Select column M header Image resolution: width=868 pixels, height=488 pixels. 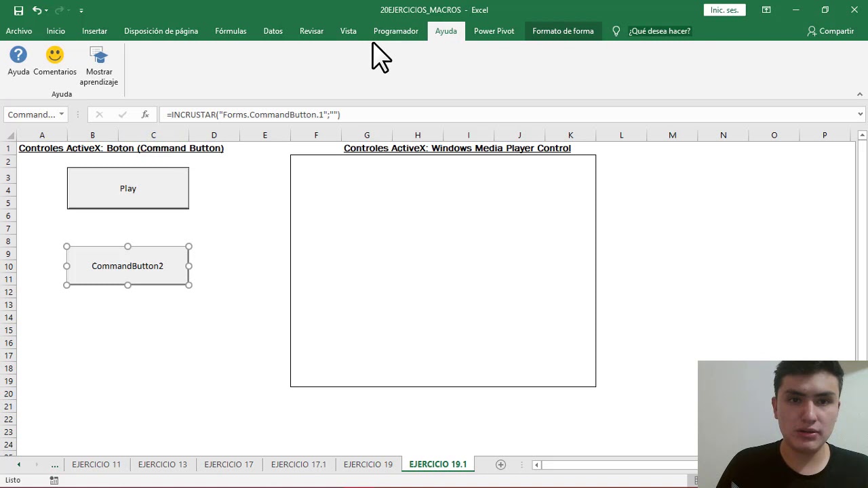672,136
